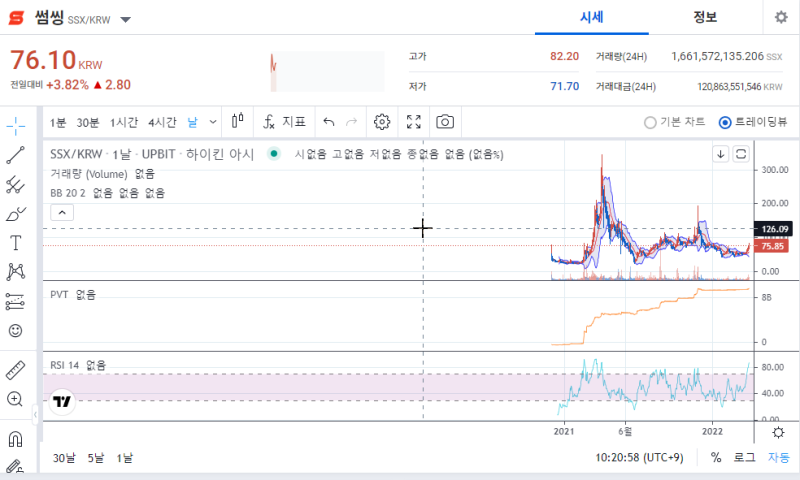The image size is (800, 480).
Task: Open the time axis settings gear
Action: [x=778, y=433]
